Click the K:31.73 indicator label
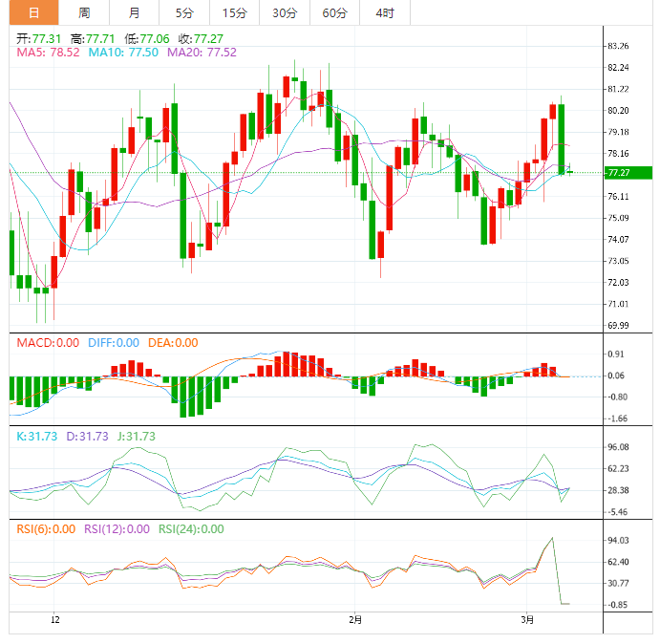The height and width of the screenshot is (644, 660). pyautogui.click(x=37, y=437)
